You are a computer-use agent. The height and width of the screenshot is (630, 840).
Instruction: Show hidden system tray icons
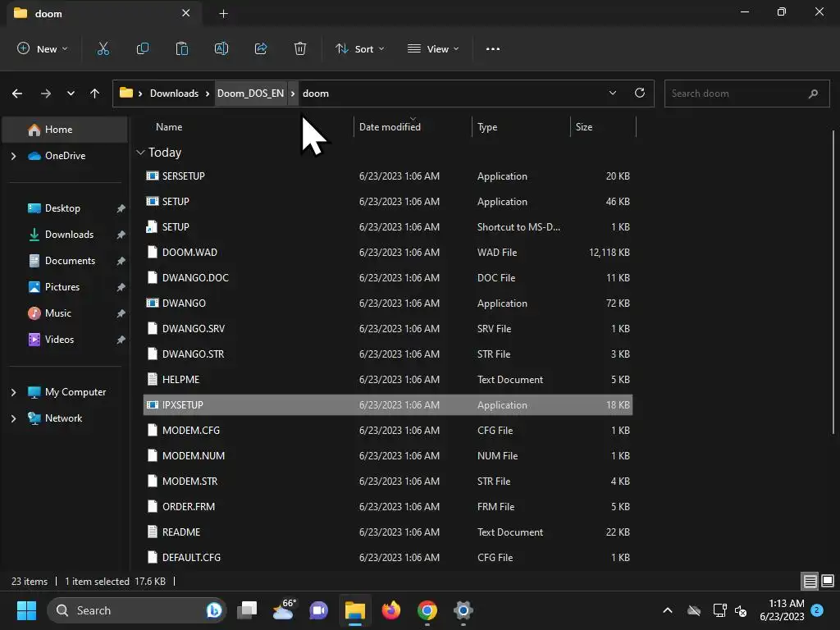668,610
